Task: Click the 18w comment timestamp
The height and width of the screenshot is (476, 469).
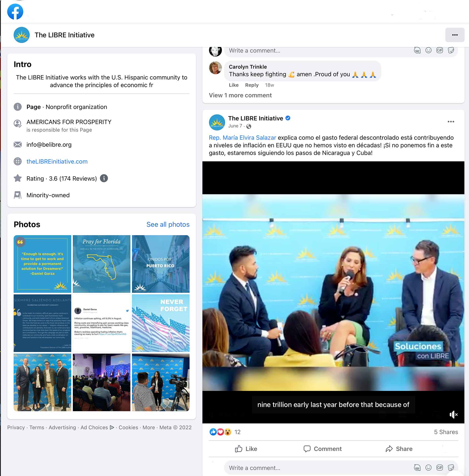Action: (x=269, y=85)
